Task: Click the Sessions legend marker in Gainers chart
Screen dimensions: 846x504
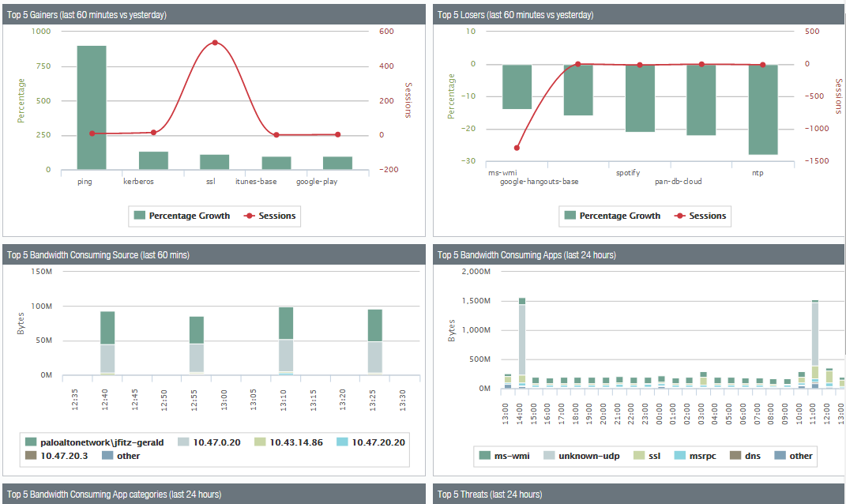Action: 248,216
